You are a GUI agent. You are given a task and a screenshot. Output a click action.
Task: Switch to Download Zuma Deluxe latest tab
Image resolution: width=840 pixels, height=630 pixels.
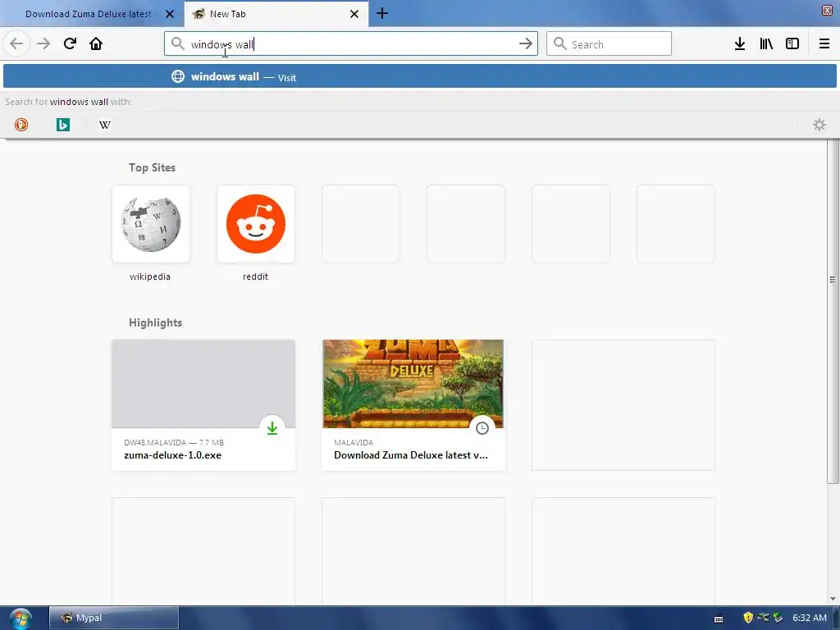(x=89, y=14)
